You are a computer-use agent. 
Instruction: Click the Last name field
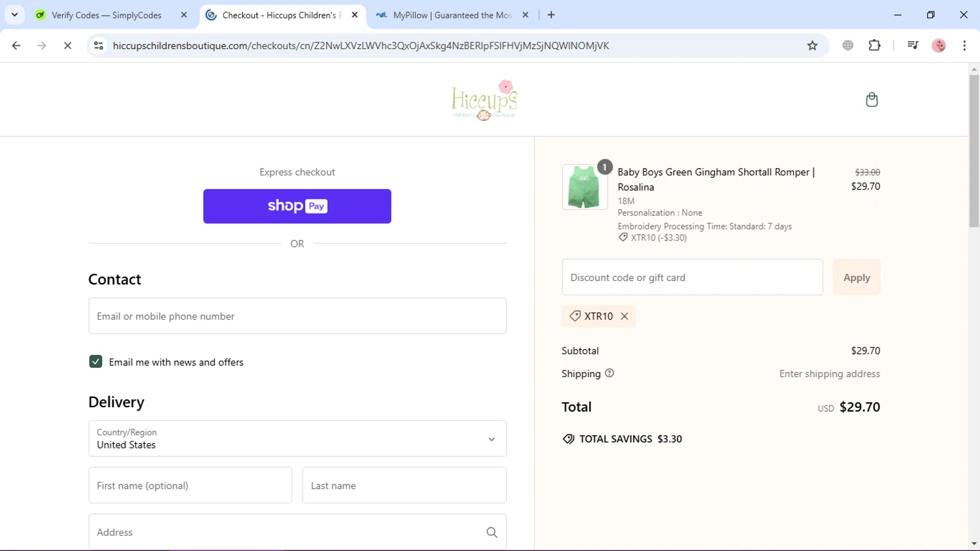[x=404, y=486]
